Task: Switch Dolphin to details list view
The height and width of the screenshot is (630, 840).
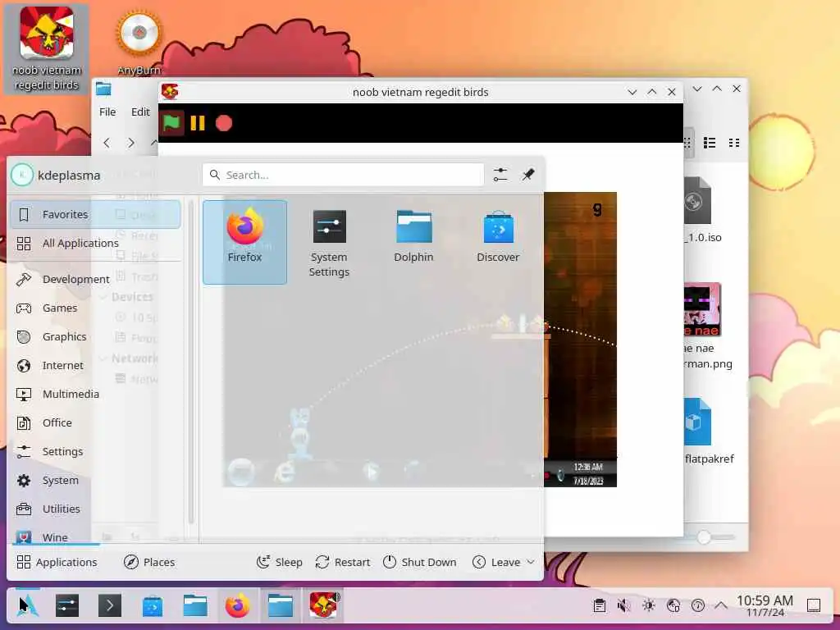Action: click(710, 143)
